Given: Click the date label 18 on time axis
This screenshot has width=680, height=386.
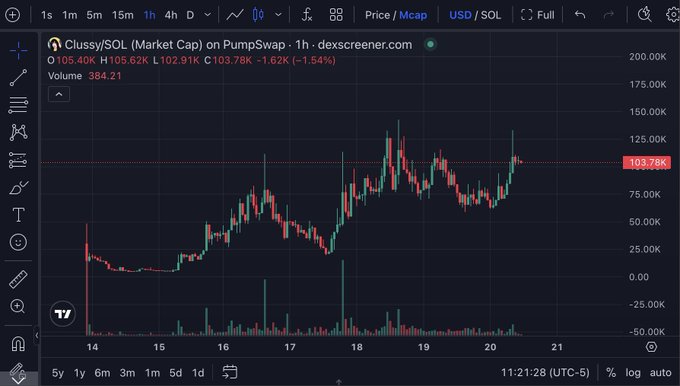Looking at the screenshot, I should [357, 347].
